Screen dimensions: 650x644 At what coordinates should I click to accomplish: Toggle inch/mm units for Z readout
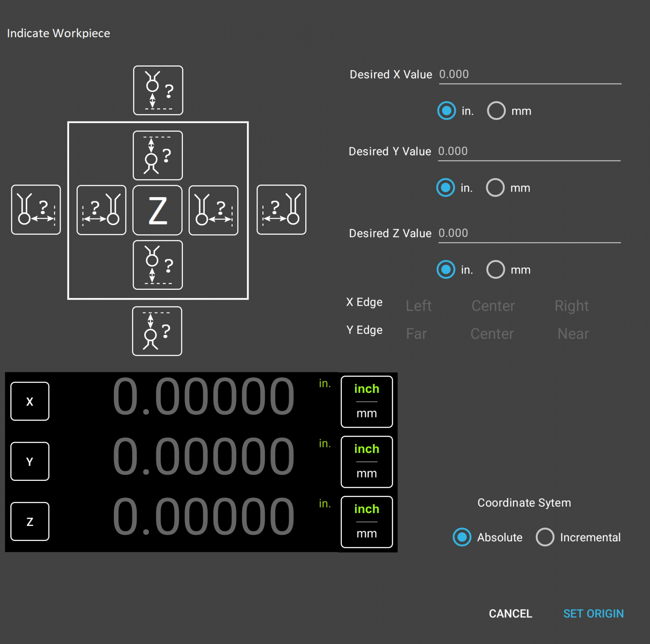point(367,522)
